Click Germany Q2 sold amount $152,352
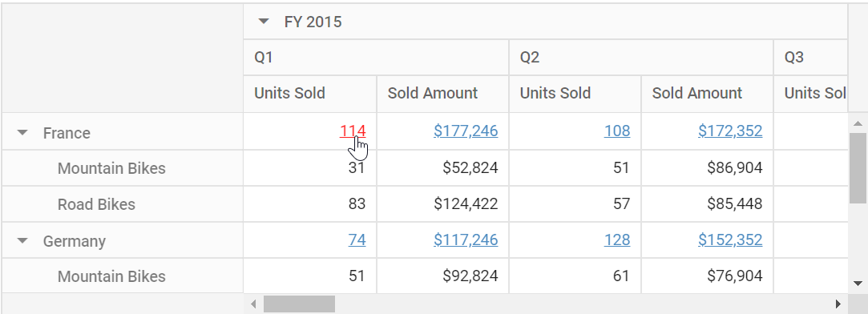Screen dimensions: 868x314 (x=730, y=240)
